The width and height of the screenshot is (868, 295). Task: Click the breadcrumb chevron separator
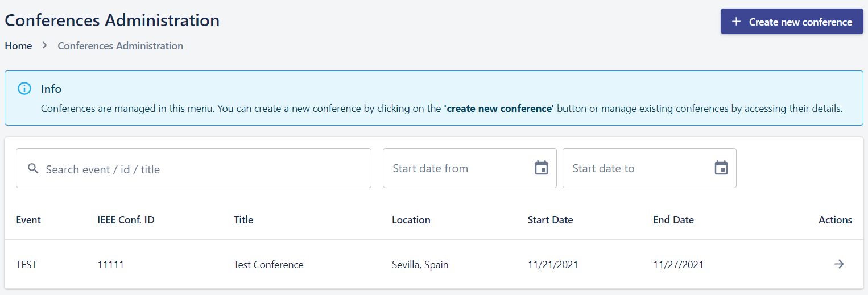pyautogui.click(x=45, y=45)
